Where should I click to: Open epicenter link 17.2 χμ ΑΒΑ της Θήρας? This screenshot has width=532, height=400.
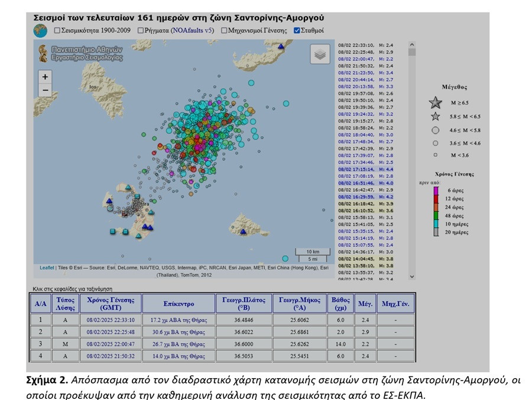179,320
